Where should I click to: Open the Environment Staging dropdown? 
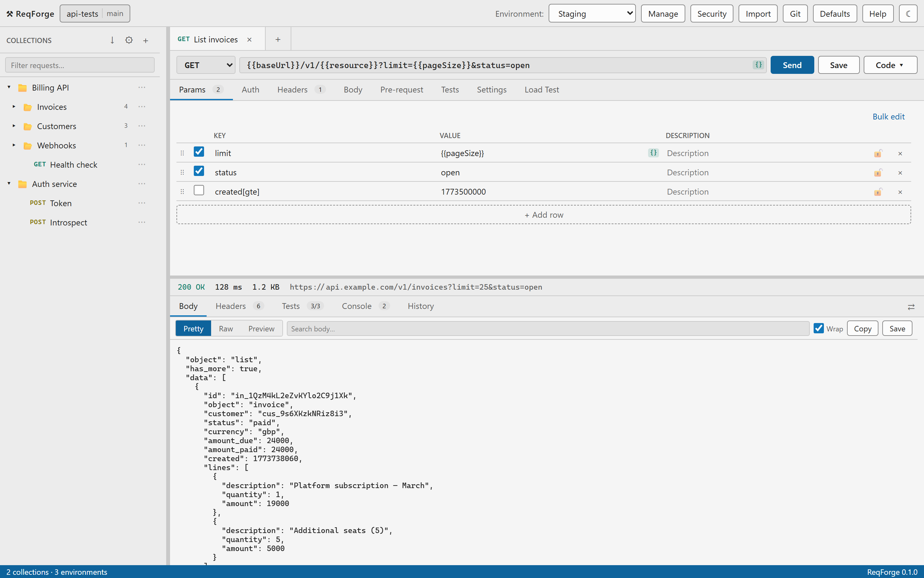click(592, 14)
